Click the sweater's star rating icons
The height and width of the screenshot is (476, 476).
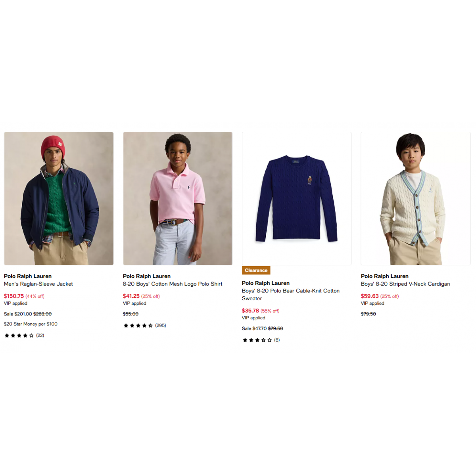pos(257,340)
